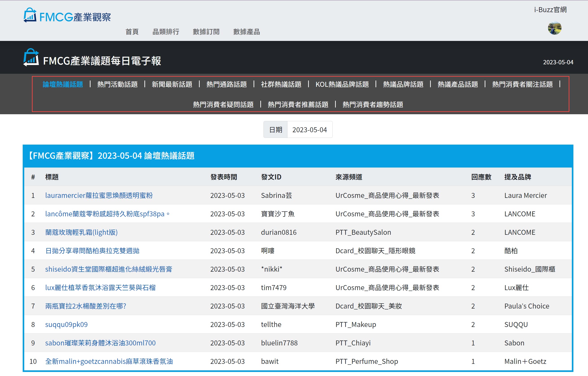Click the author cell 寶寶沙丁魚
The width and height of the screenshot is (588, 376).
[278, 214]
